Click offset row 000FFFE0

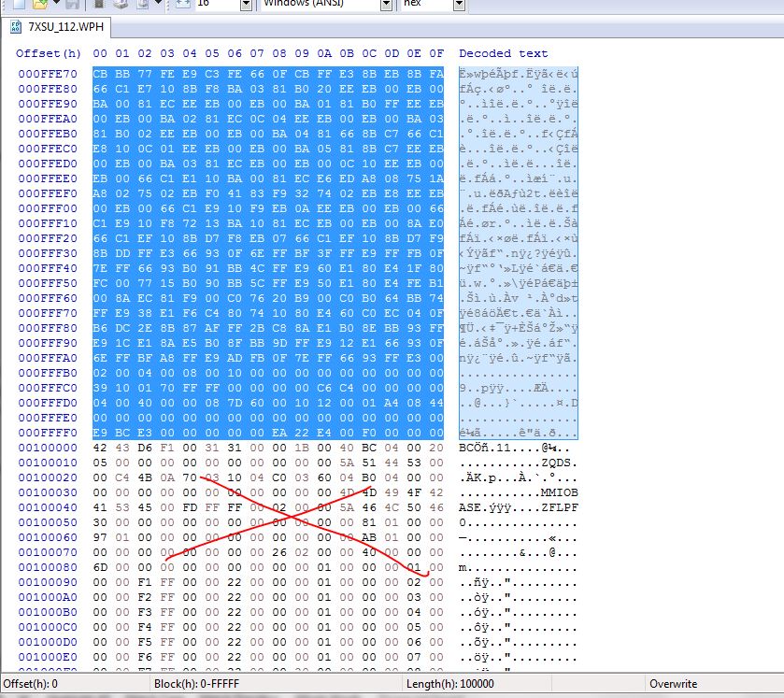(48, 418)
